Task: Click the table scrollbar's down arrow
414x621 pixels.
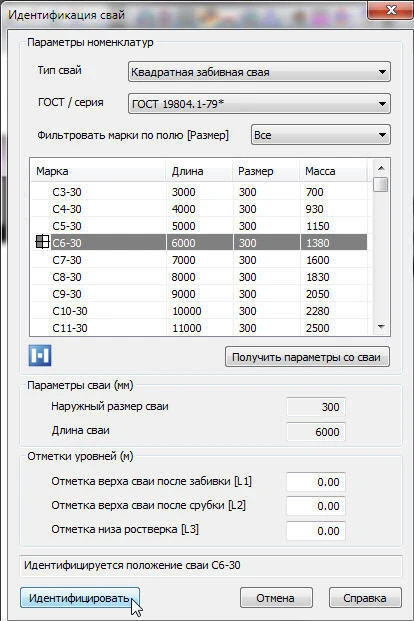Action: point(381,327)
